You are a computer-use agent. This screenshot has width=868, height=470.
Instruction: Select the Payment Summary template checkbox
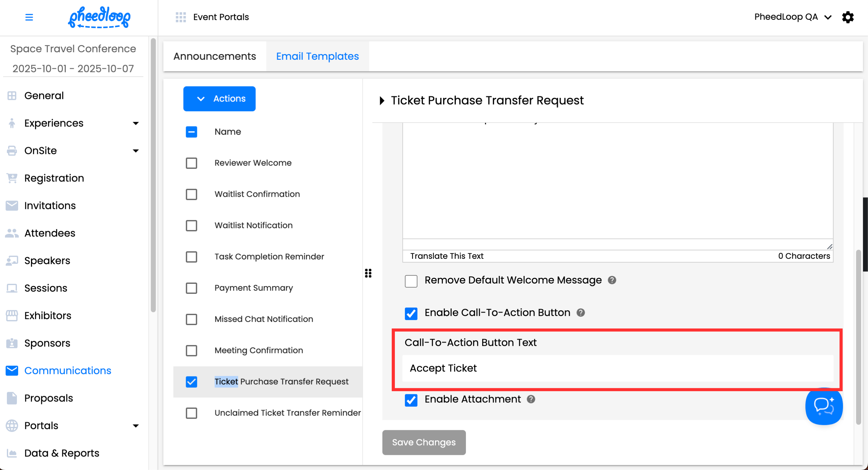(191, 288)
